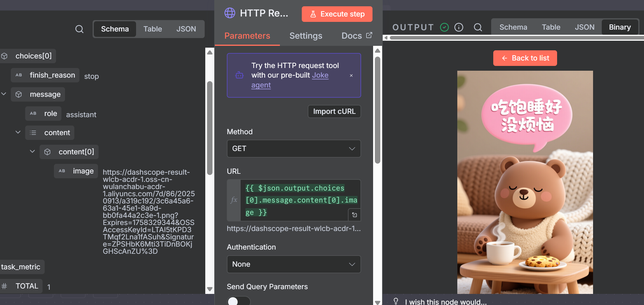This screenshot has width=644, height=305.
Task: Click the output info circle icon
Action: 459,27
